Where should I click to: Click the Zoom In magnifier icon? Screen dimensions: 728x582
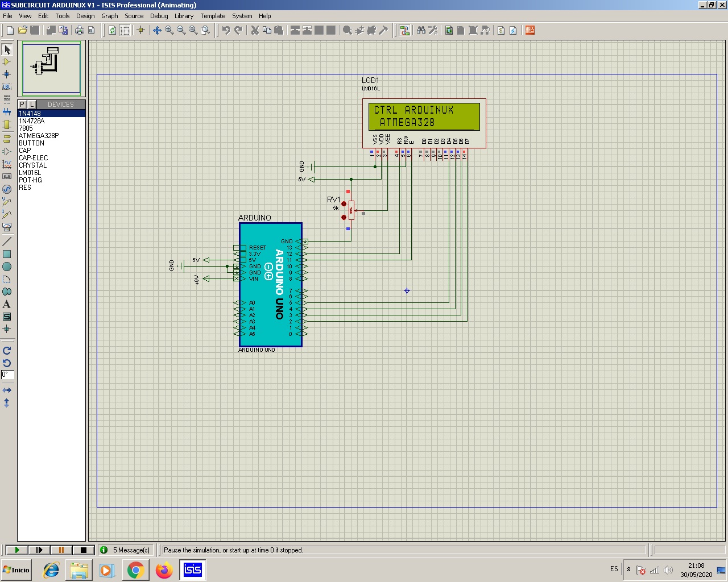point(169,30)
